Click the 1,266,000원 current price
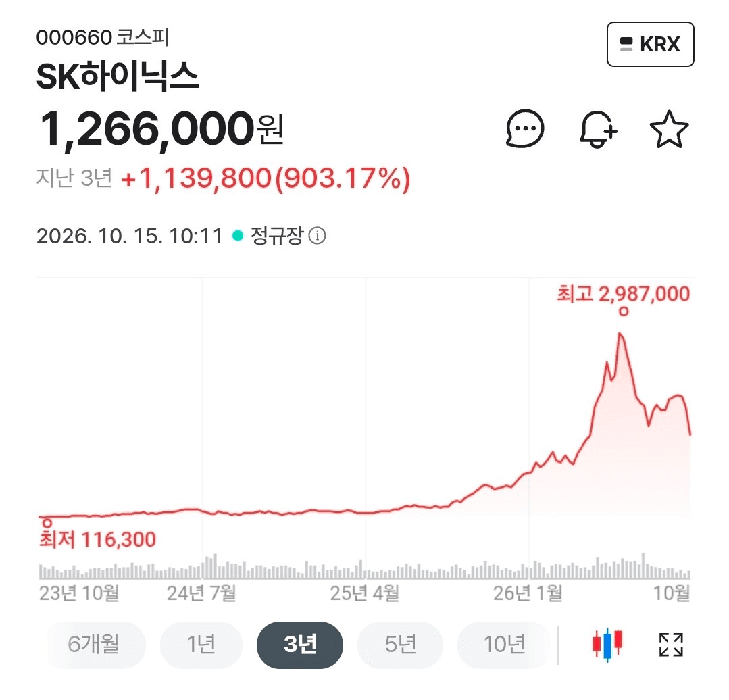This screenshot has height=700, width=729. pyautogui.click(x=161, y=128)
